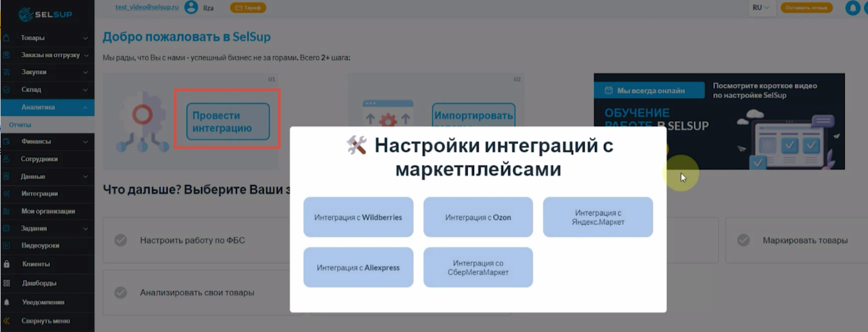This screenshot has width=868, height=332.
Task: Click the Закупки cart icon
Action: point(6,72)
